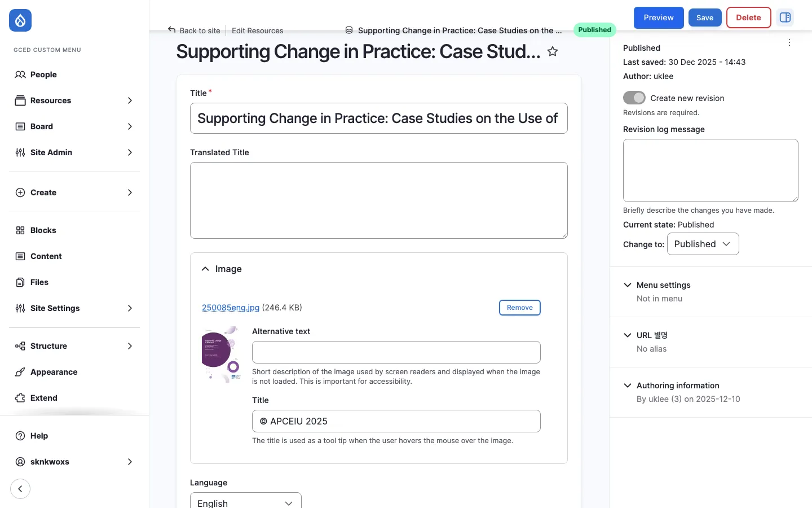Open the Resources menu item
Image resolution: width=812 pixels, height=508 pixels.
(x=51, y=100)
